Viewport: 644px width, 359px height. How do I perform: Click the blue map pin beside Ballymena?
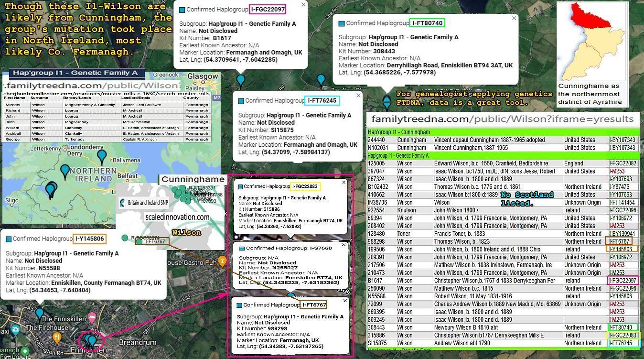(102, 156)
